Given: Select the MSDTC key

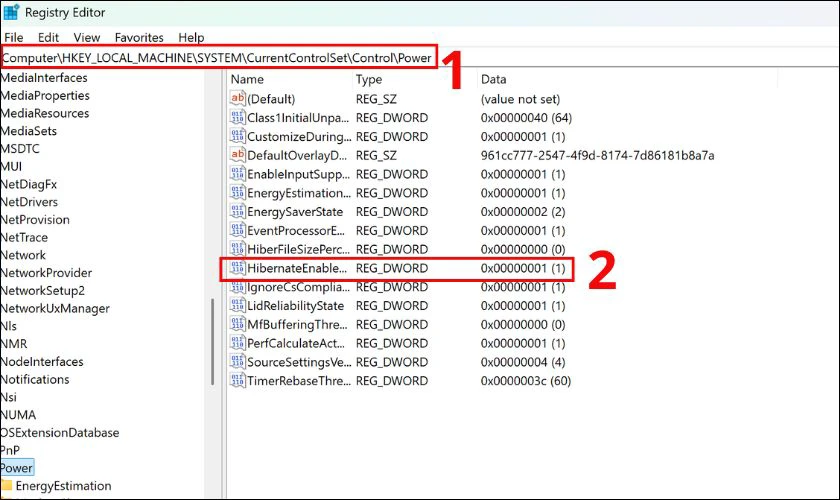Looking at the screenshot, I should [x=20, y=148].
